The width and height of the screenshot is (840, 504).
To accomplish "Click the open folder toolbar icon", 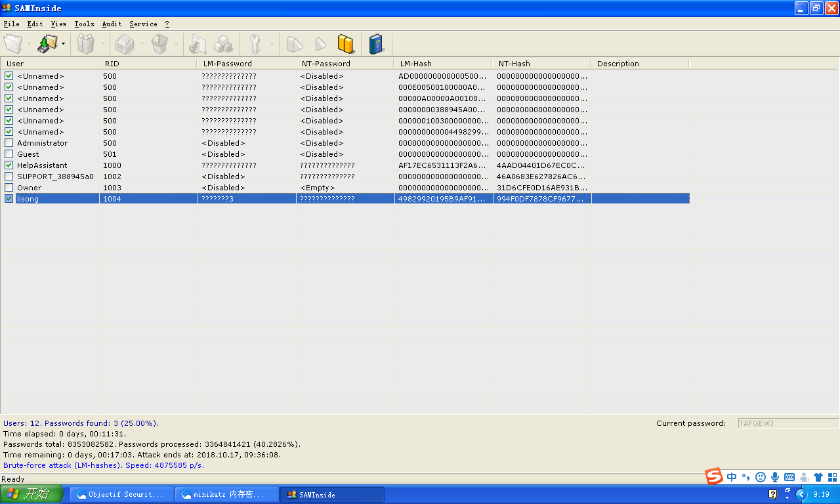I will point(13,44).
